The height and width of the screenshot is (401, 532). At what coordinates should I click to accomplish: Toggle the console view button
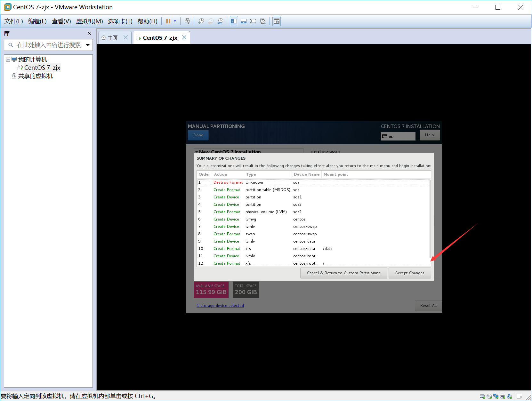tap(277, 21)
